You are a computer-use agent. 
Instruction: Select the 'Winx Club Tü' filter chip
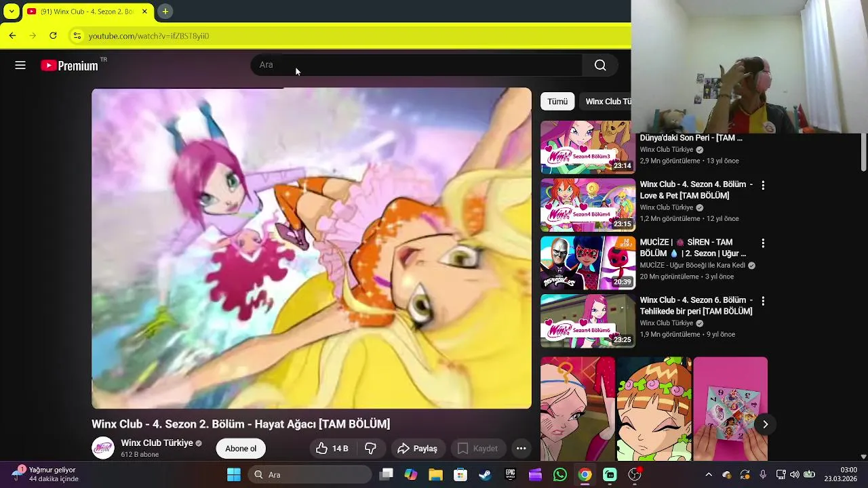tap(606, 102)
